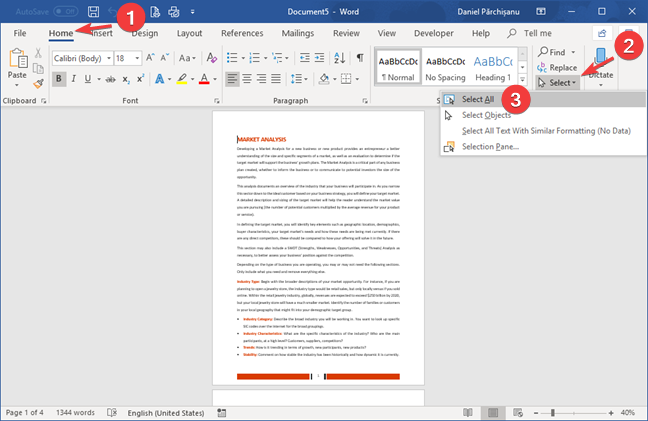648x421 pixels.
Task: Clear all formatting icon
Action: pyautogui.click(x=212, y=57)
